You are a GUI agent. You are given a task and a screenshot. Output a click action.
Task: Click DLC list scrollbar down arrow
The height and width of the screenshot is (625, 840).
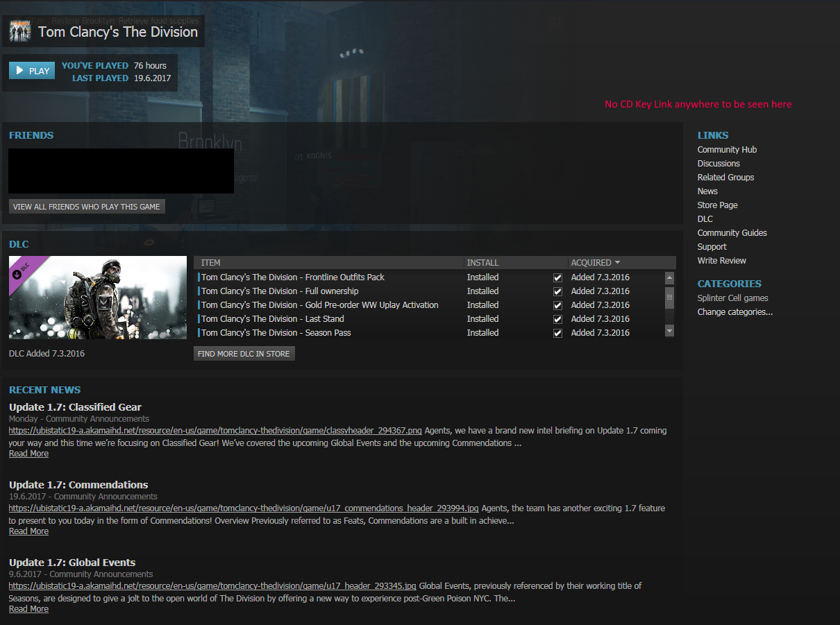click(x=669, y=332)
